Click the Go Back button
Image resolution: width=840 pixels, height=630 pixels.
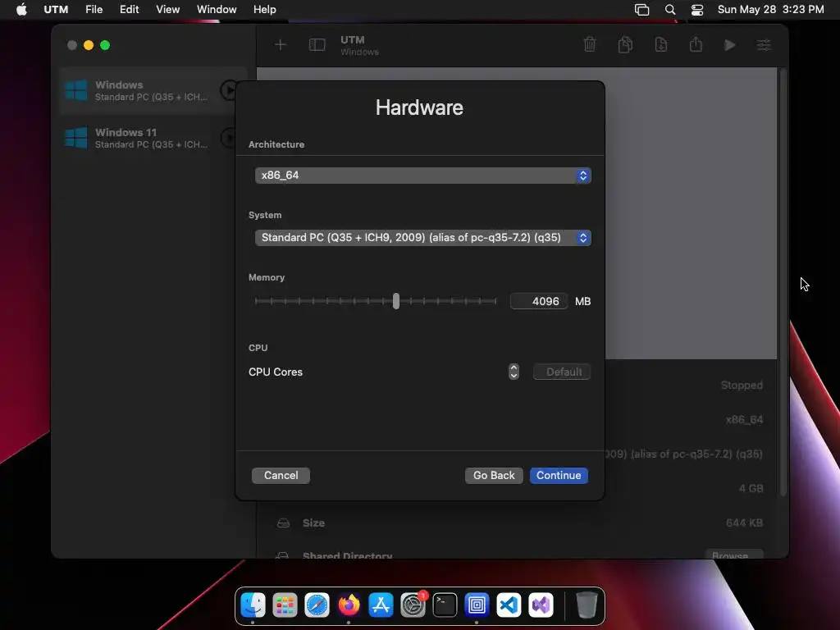pyautogui.click(x=494, y=475)
